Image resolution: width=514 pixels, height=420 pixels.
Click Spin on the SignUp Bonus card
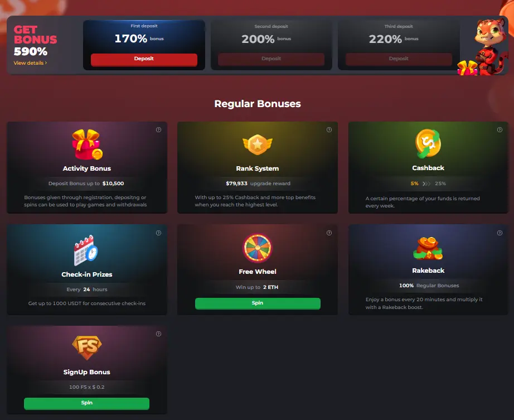[x=86, y=403]
